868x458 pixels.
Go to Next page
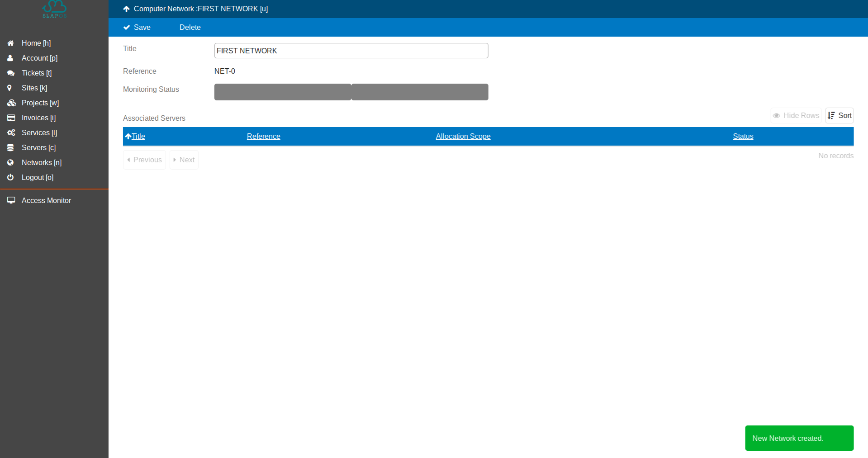(x=184, y=160)
